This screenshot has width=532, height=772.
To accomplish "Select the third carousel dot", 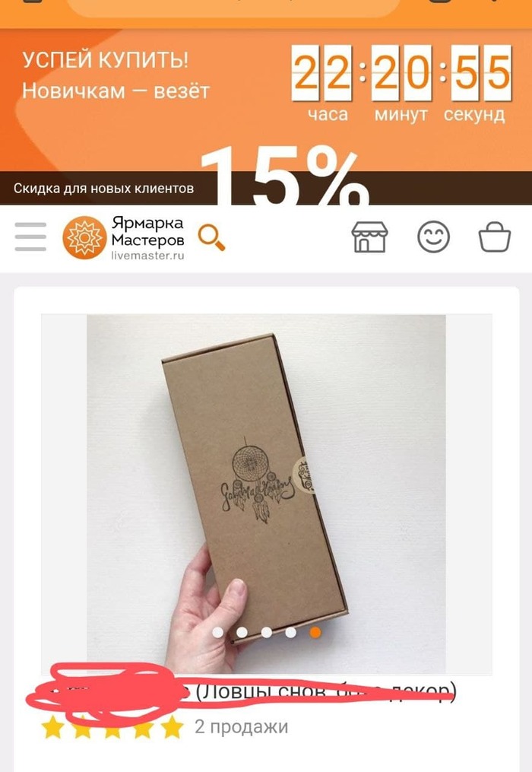I will [266, 632].
